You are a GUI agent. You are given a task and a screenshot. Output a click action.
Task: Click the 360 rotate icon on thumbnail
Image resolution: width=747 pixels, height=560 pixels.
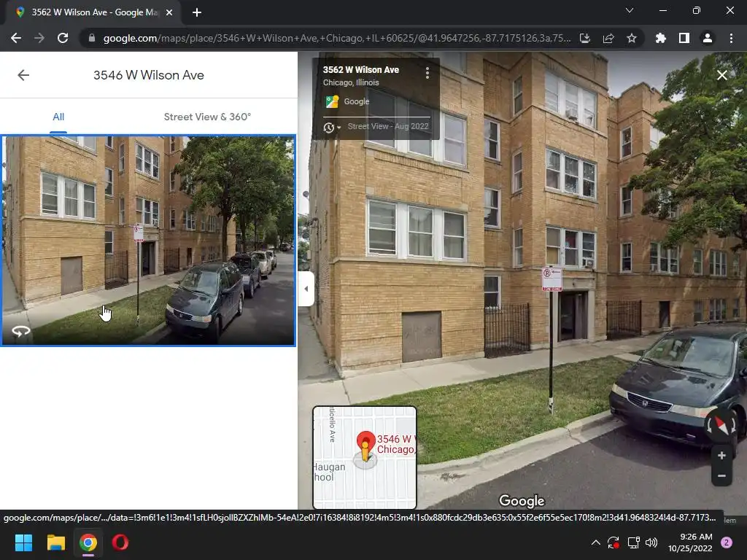(21, 331)
